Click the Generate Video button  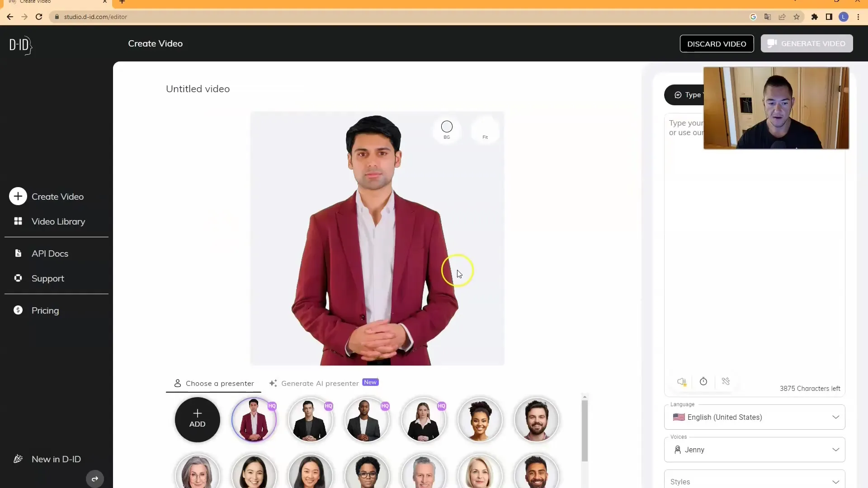coord(807,43)
